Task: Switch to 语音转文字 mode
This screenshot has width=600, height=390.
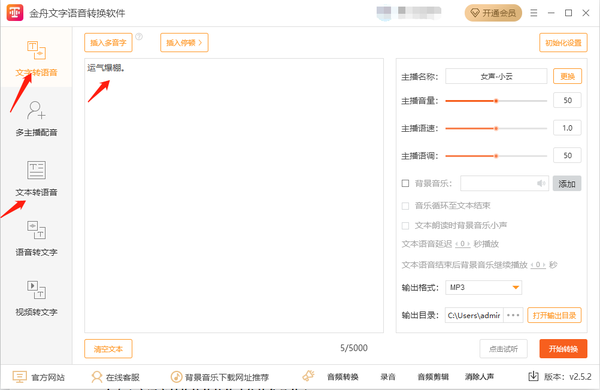Action: coord(36,238)
